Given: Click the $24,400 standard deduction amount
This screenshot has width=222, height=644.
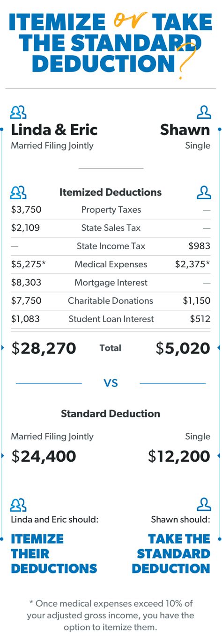Looking at the screenshot, I should (x=44, y=456).
